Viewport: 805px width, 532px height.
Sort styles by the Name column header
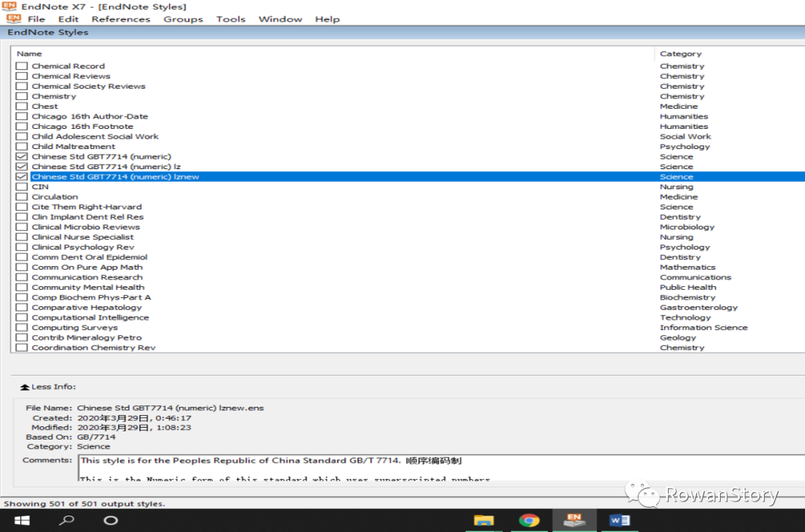click(29, 54)
